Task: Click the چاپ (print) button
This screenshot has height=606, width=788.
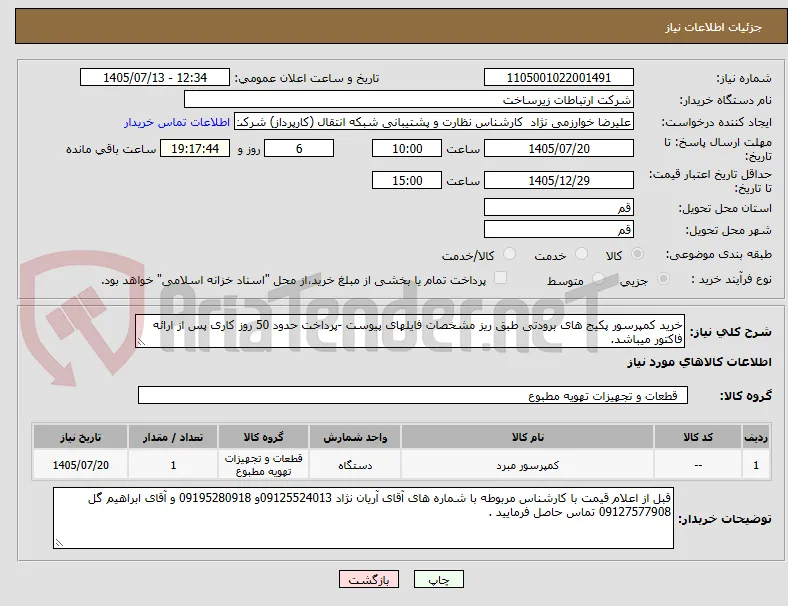Action: click(x=438, y=579)
